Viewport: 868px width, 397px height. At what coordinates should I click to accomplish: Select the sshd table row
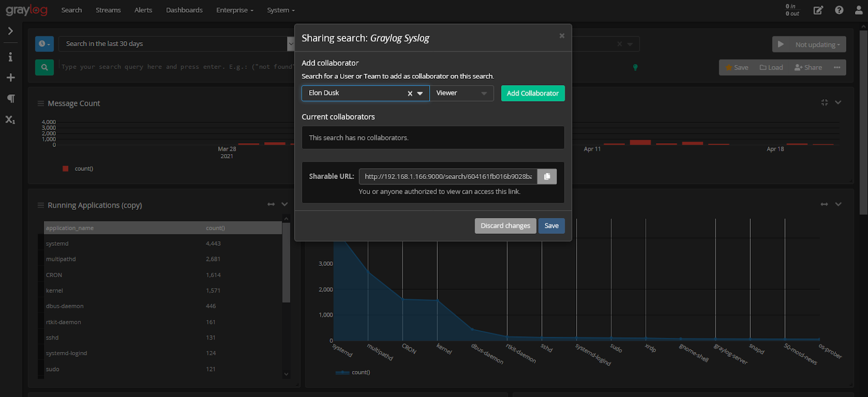(x=163, y=337)
